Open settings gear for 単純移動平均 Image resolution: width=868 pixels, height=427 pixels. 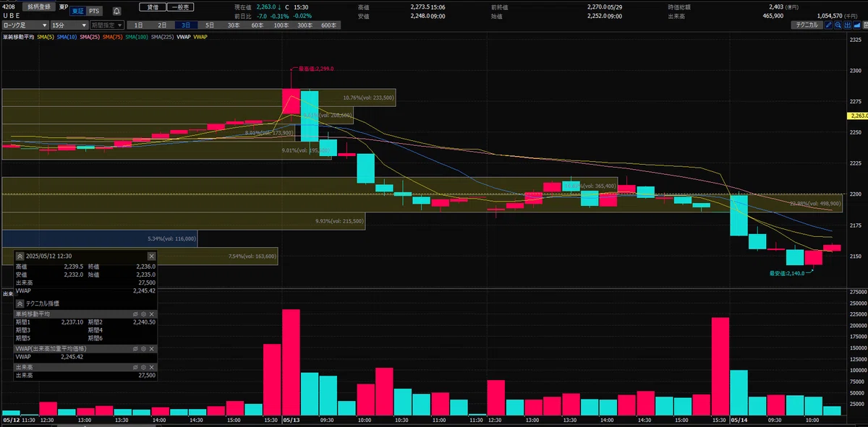(143, 314)
